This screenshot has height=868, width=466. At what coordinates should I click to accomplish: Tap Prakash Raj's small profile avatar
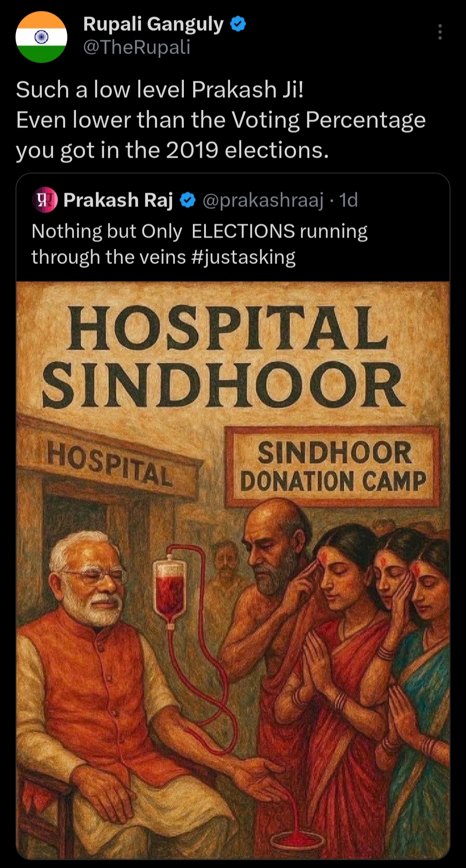44,200
